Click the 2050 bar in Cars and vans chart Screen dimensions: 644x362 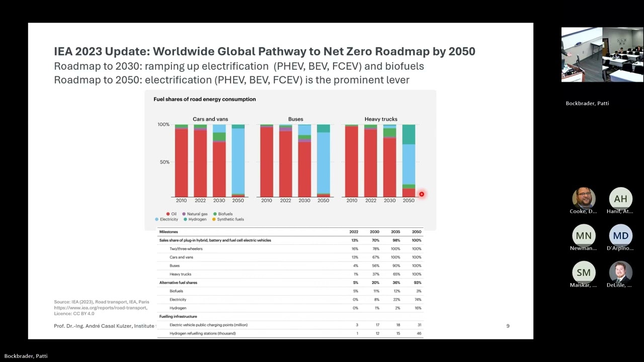click(x=238, y=160)
